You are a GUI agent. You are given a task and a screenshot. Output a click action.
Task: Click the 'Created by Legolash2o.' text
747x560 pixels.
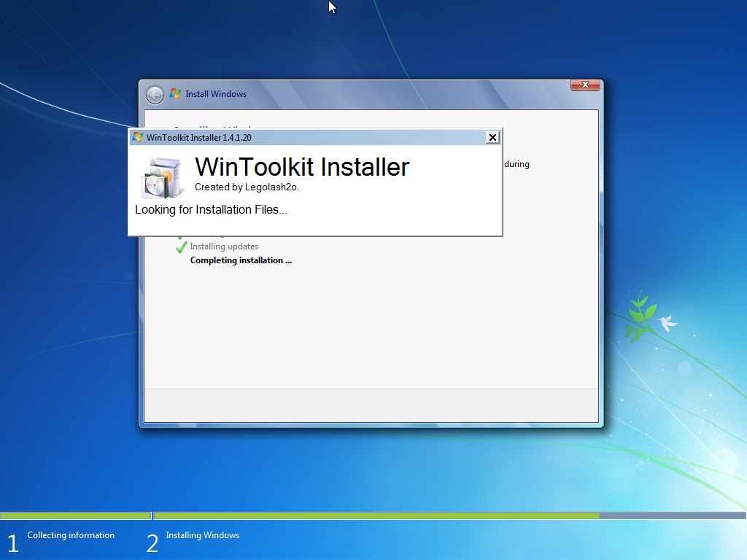coord(247,187)
